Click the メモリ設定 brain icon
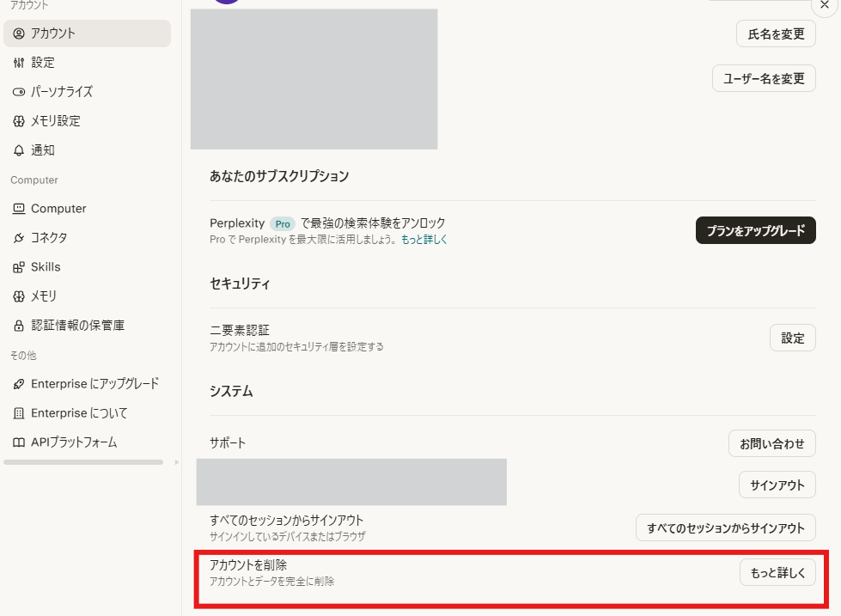Viewport: 841px width, 616px height. point(19,121)
